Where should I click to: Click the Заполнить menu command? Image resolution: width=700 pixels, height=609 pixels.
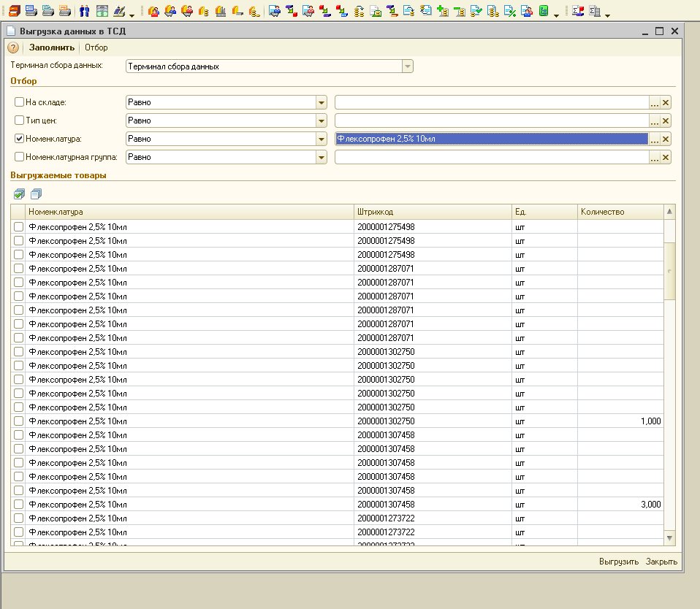pos(52,47)
